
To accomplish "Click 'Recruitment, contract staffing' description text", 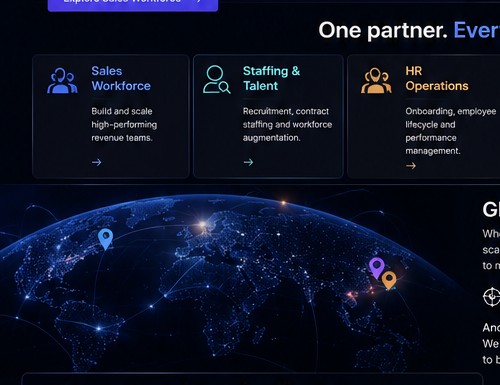I will 287,124.
